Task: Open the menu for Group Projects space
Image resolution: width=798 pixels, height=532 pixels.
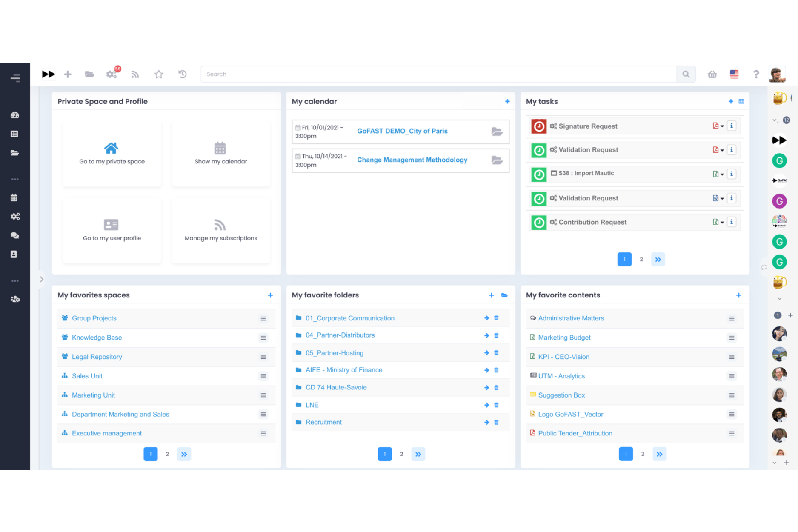Action: (263, 318)
